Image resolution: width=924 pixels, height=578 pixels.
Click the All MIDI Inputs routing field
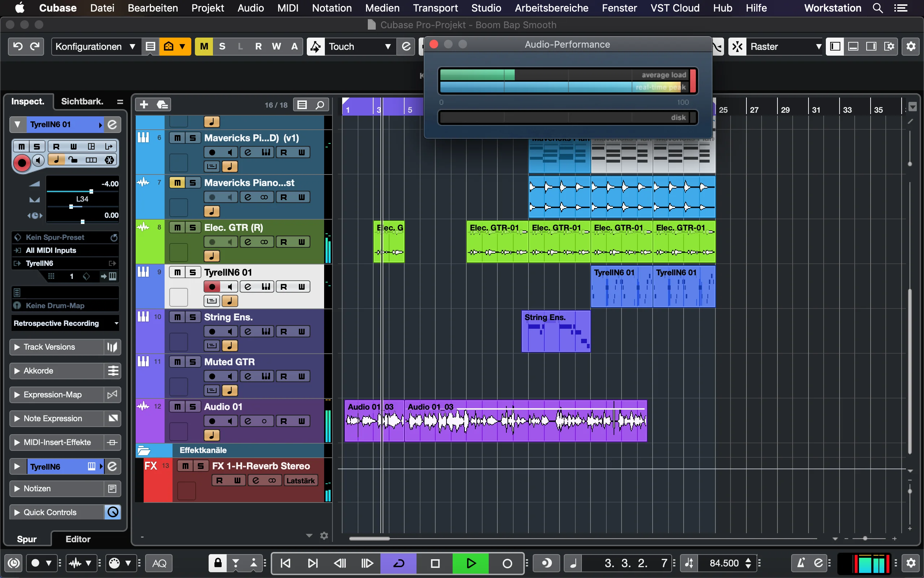click(x=65, y=250)
